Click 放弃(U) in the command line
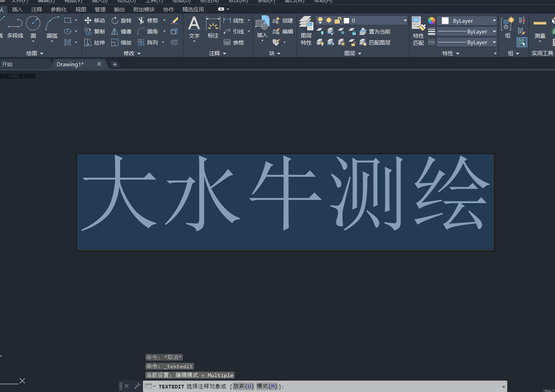Image resolution: width=555 pixels, height=392 pixels. tap(243, 386)
